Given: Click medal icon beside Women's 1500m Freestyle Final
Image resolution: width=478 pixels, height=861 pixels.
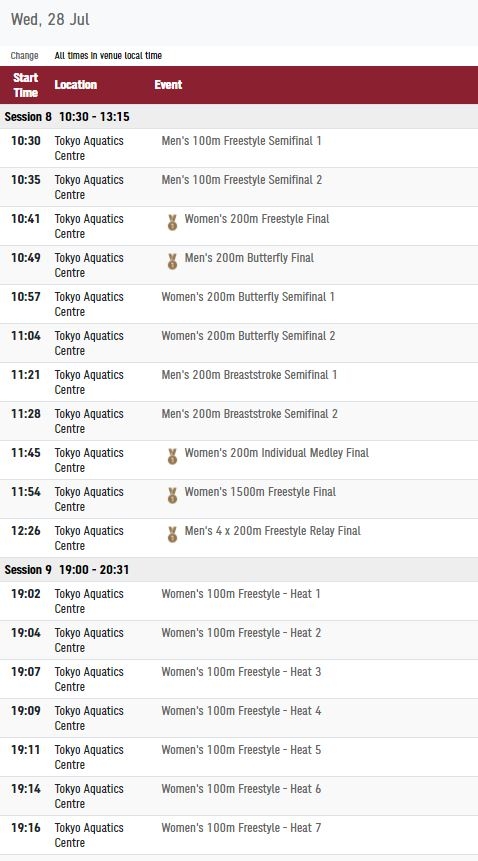Looking at the screenshot, I should [x=172, y=495].
